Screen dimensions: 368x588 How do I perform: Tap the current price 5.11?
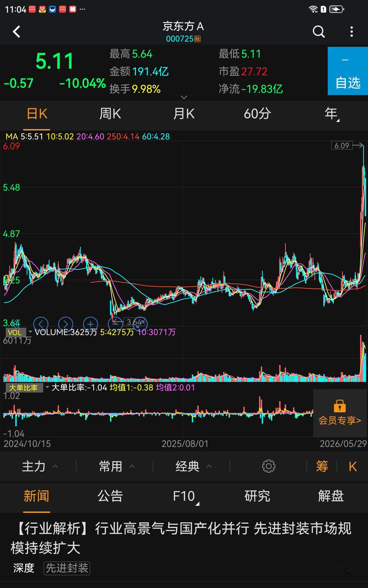pos(55,61)
